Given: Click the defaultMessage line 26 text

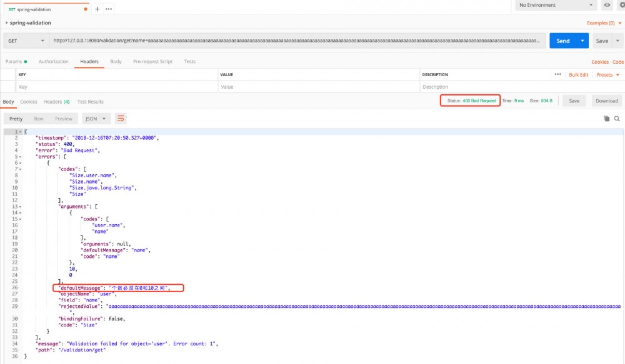Looking at the screenshot, I should [114, 288].
